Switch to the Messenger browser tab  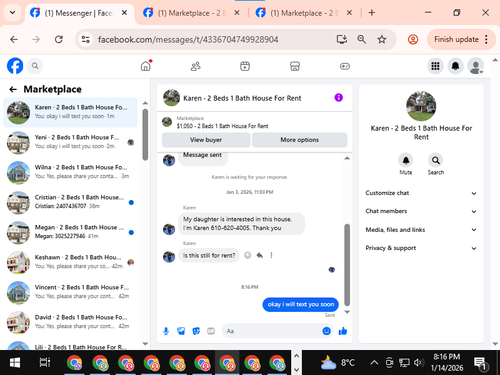pos(78,13)
